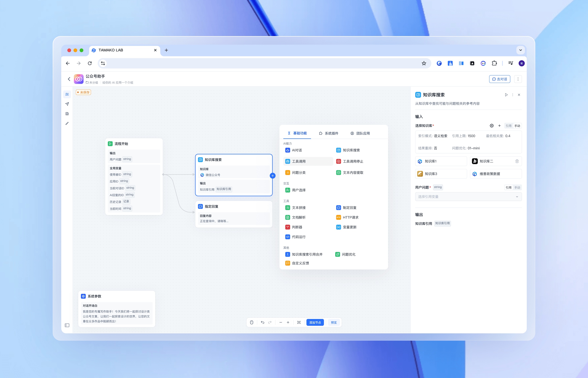Select the HTTP请求 node icon
Viewport: 588px width, 378px height.
338,217
